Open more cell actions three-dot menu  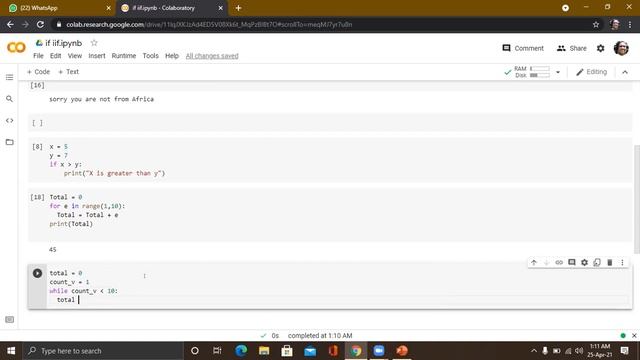(622, 262)
